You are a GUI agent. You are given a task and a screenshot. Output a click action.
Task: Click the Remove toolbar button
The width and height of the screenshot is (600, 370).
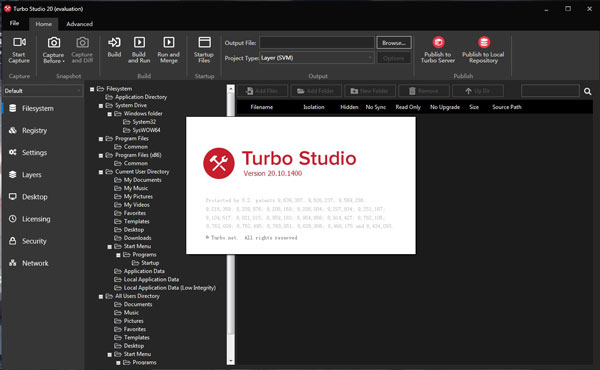[x=423, y=91]
